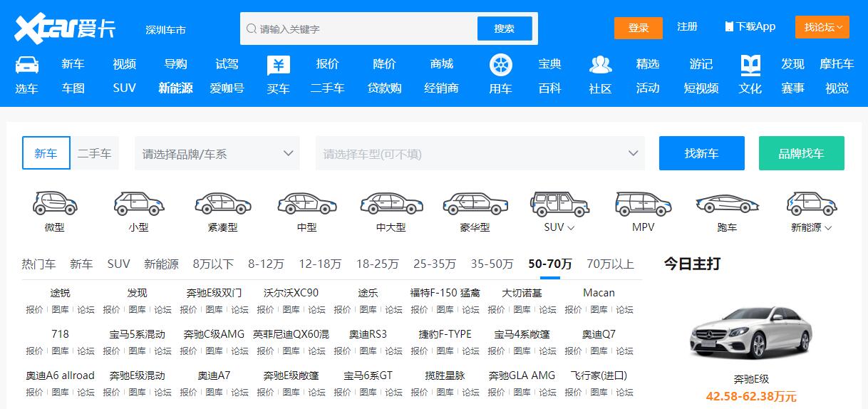The image size is (868, 409).
Task: Click the people icon above 社区
Action: [601, 65]
